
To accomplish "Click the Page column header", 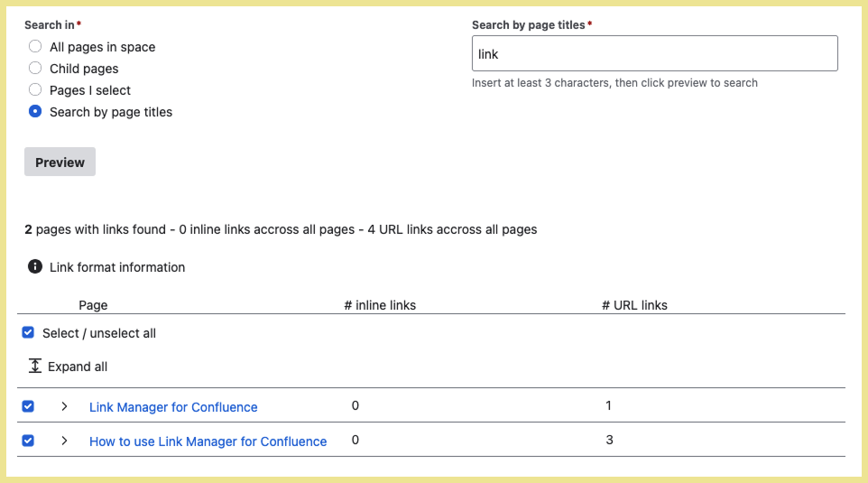I will pyautogui.click(x=93, y=305).
